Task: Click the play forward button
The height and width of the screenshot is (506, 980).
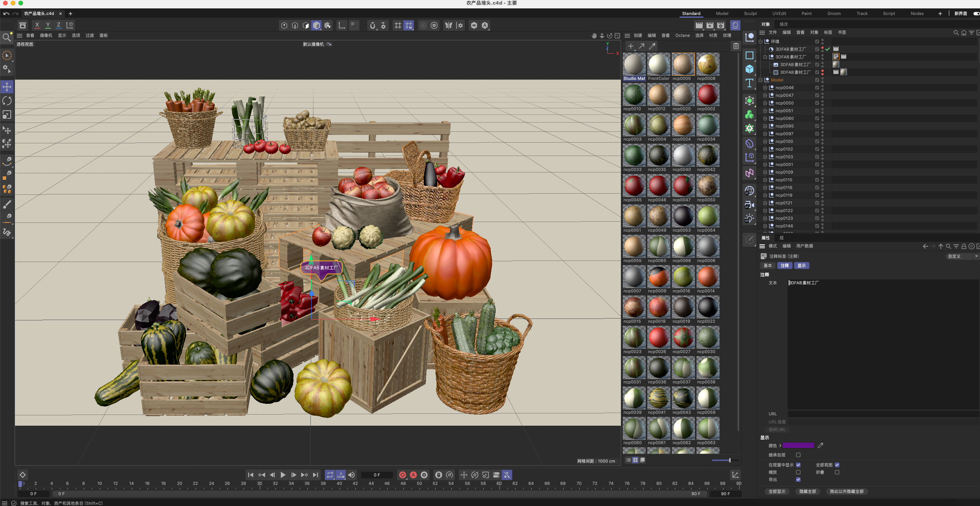Action: tap(283, 475)
